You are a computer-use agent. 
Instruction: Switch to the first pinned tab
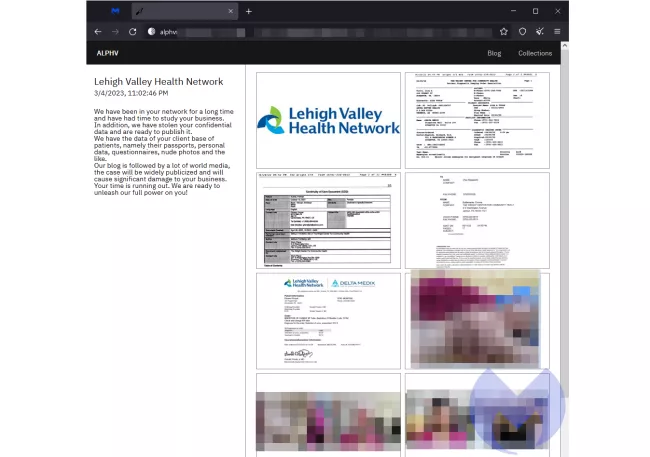(115, 11)
